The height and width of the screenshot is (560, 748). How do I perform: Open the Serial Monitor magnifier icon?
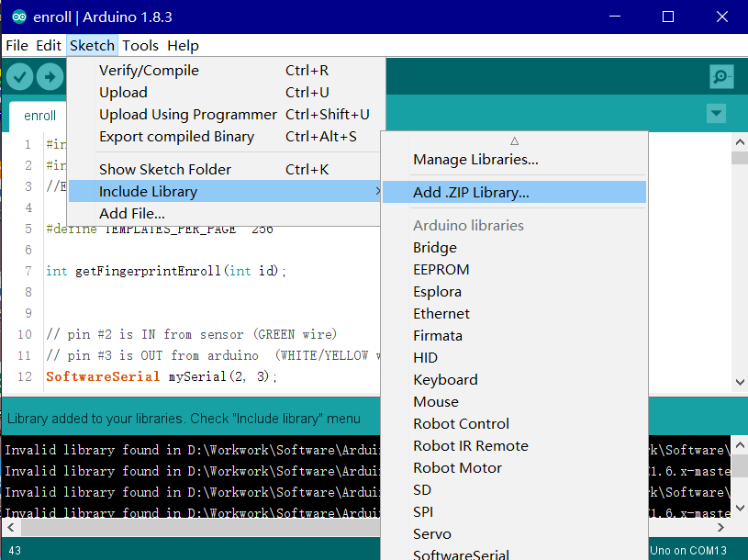(721, 77)
